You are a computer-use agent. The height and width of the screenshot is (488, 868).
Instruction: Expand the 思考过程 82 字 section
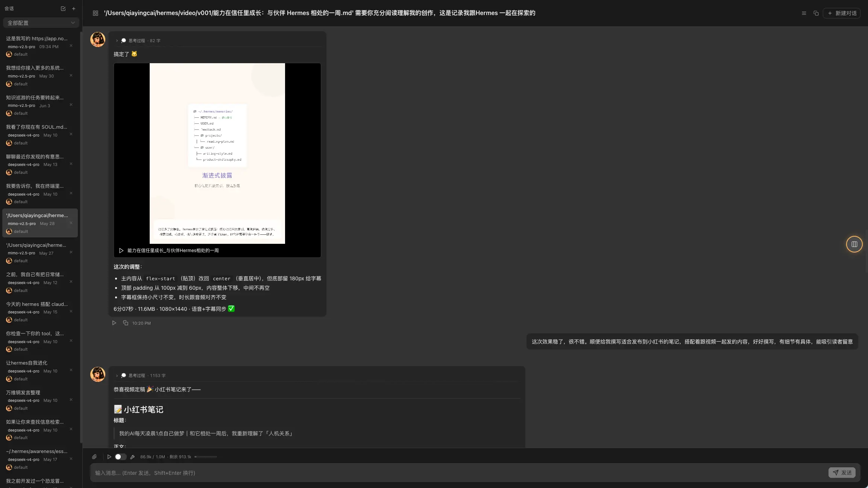[x=138, y=41]
